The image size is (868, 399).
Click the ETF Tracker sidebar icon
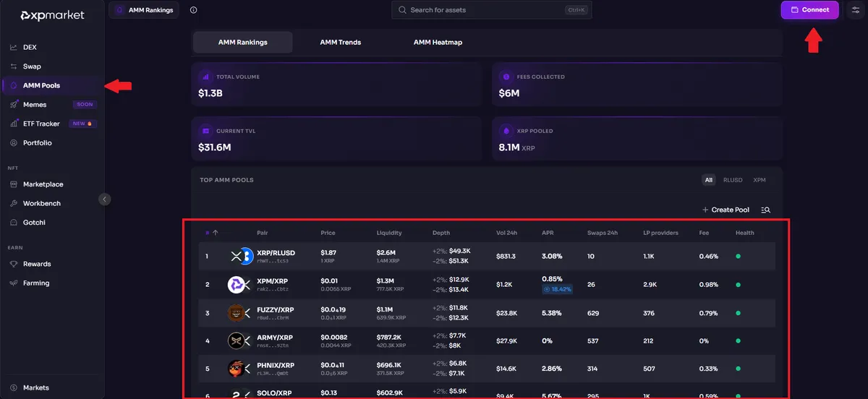tap(13, 124)
